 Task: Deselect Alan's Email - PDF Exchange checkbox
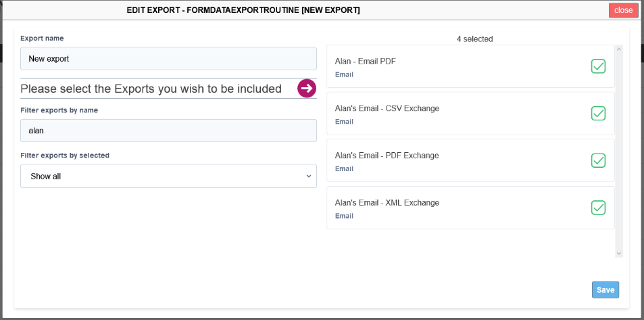click(x=598, y=160)
